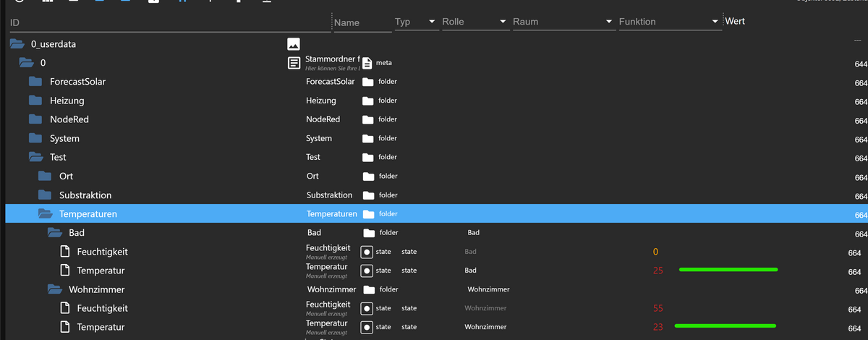Click the Raum value 'Wohnzimmer' in the Wohnzimmer folder row

488,289
